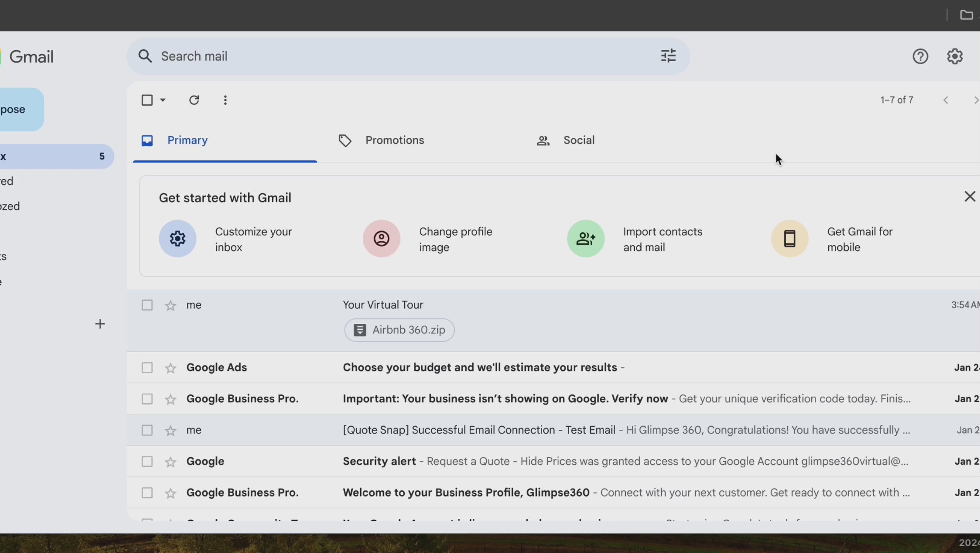This screenshot has height=553, width=980.
Task: Open the Your Virtual Tour email
Action: [x=553, y=320]
